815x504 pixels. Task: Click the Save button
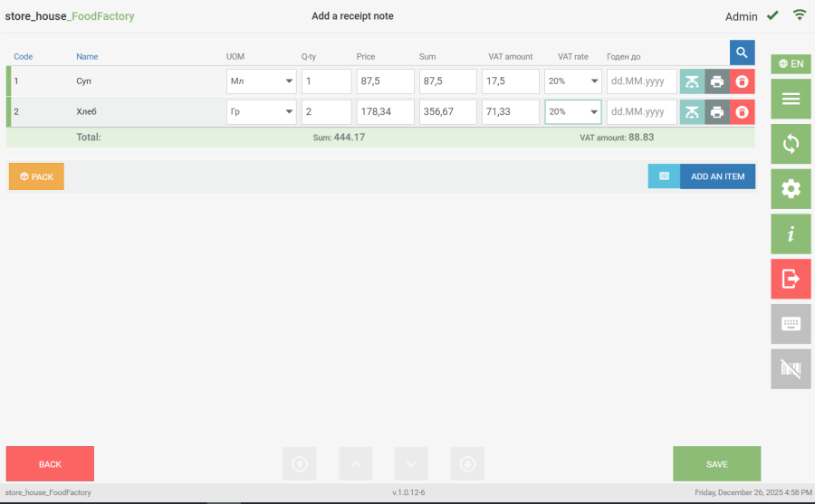[x=716, y=464]
